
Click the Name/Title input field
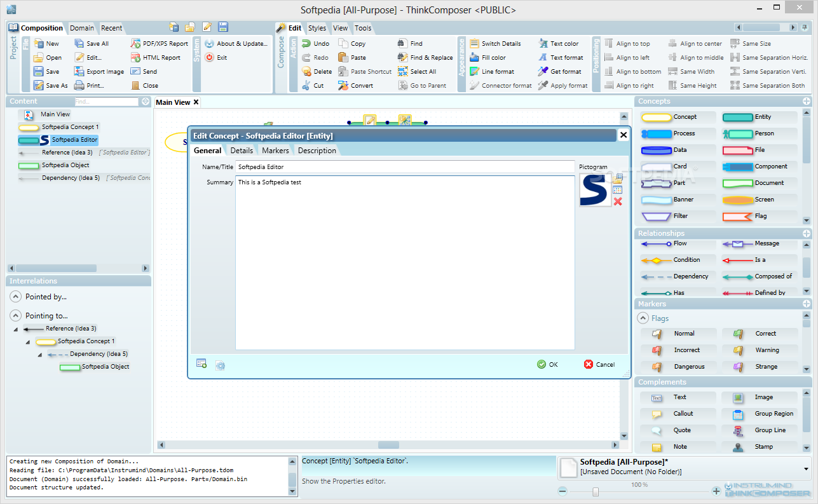click(x=405, y=167)
